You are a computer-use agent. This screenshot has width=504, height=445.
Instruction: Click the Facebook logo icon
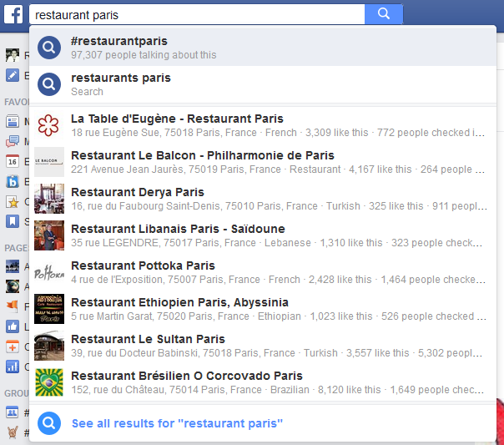13,14
